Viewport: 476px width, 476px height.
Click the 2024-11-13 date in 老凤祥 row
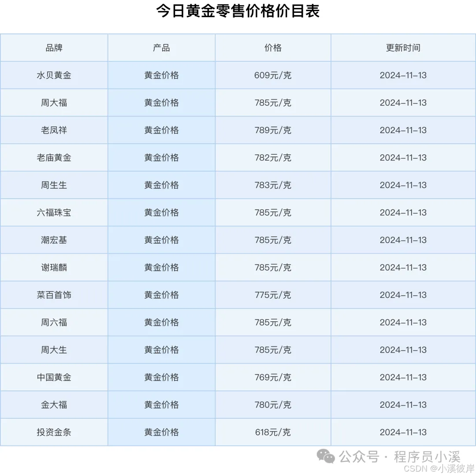tap(403, 130)
